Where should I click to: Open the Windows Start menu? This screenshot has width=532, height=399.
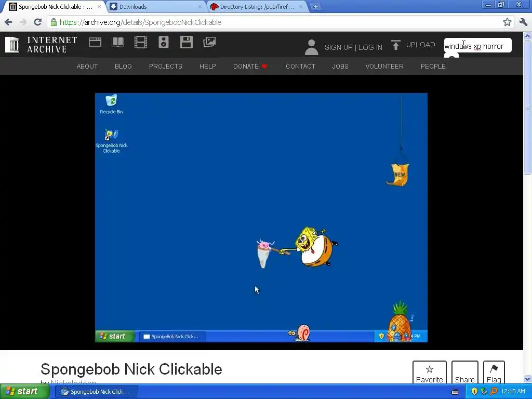tap(24, 392)
